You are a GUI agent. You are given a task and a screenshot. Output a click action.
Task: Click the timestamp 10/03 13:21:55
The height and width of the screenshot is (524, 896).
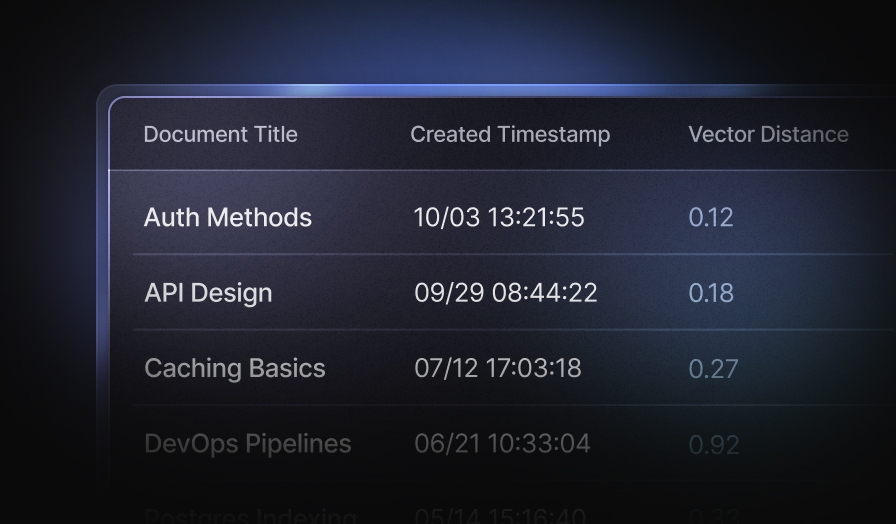point(498,217)
